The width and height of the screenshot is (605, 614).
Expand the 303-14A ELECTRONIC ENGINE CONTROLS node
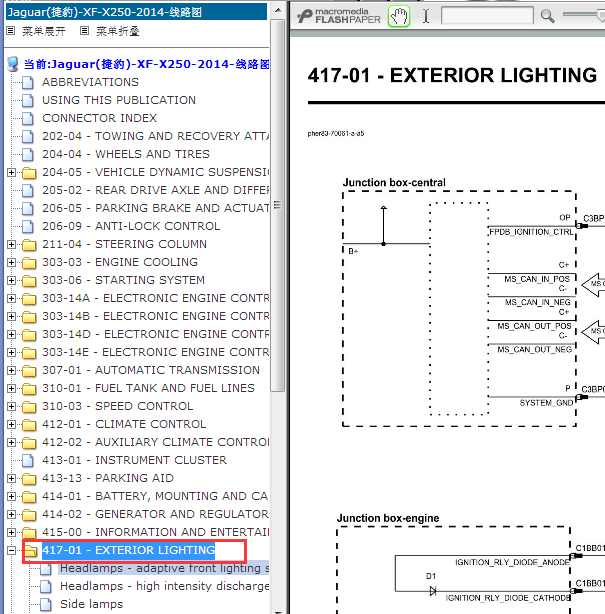point(11,298)
